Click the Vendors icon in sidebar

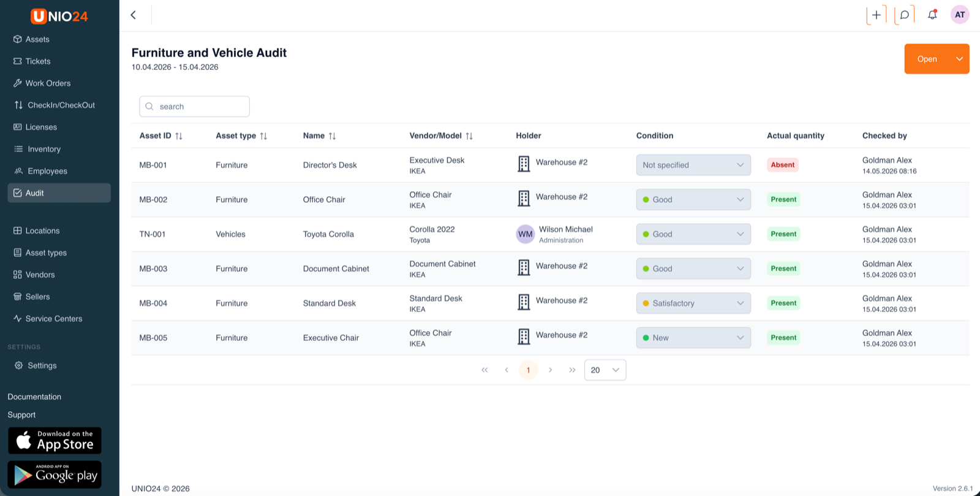(x=18, y=275)
